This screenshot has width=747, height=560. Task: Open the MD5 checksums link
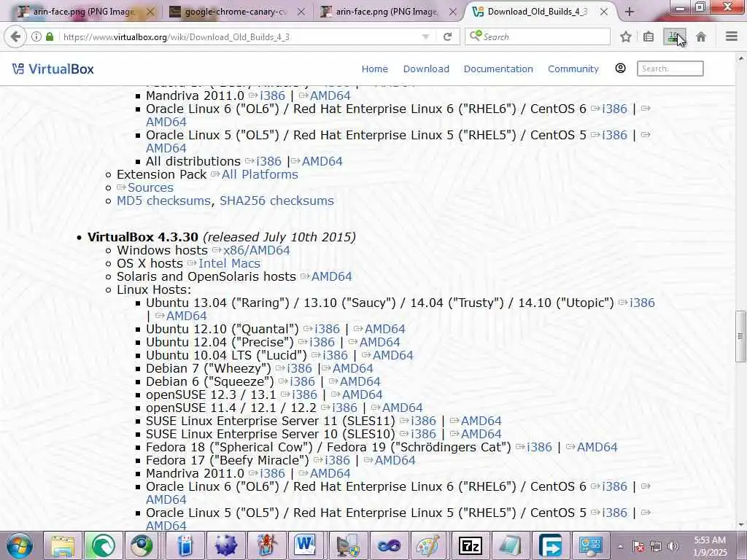[163, 201]
